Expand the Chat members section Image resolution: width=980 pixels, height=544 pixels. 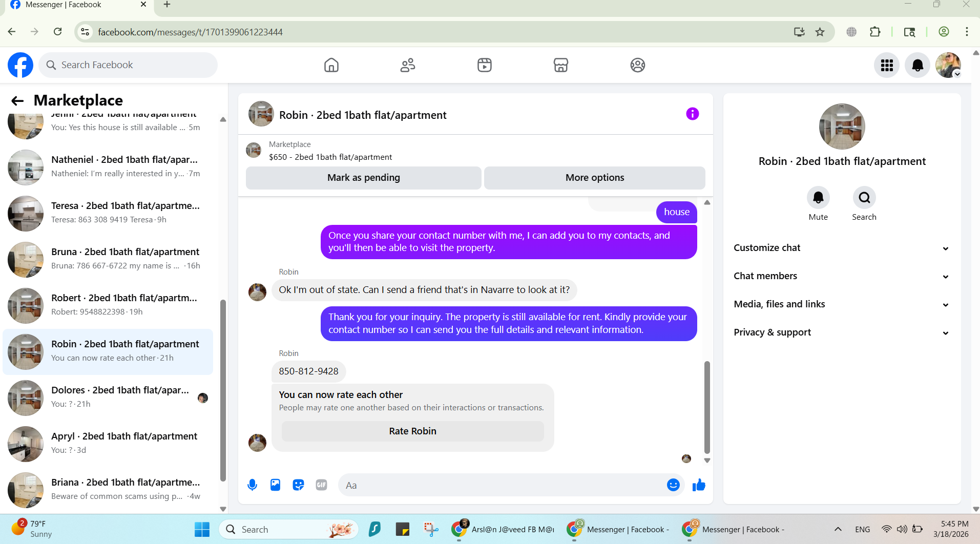coord(842,276)
